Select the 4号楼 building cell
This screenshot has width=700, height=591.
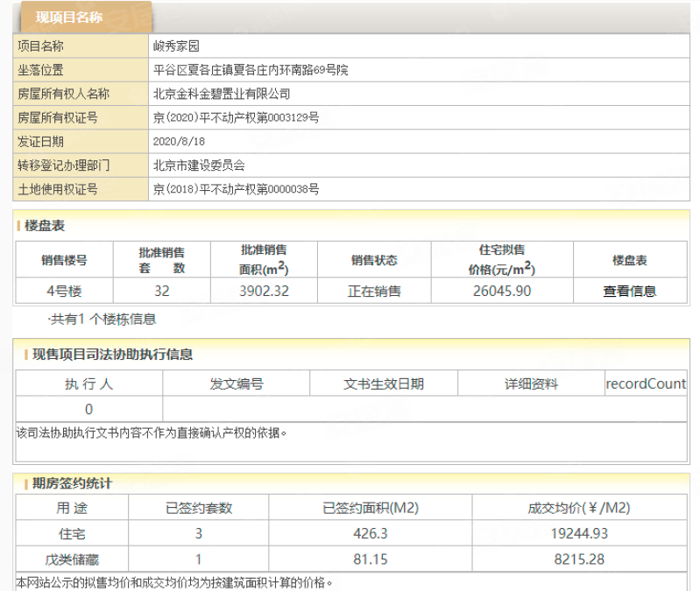[x=64, y=291]
